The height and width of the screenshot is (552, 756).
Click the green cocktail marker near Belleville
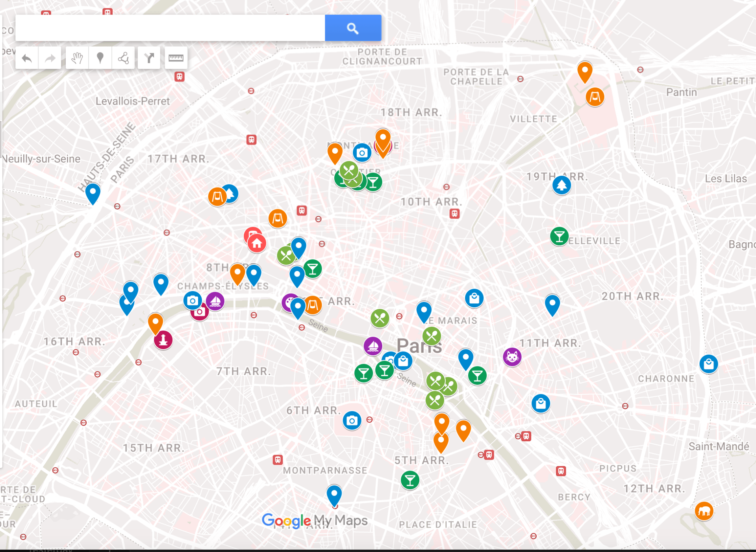click(559, 236)
